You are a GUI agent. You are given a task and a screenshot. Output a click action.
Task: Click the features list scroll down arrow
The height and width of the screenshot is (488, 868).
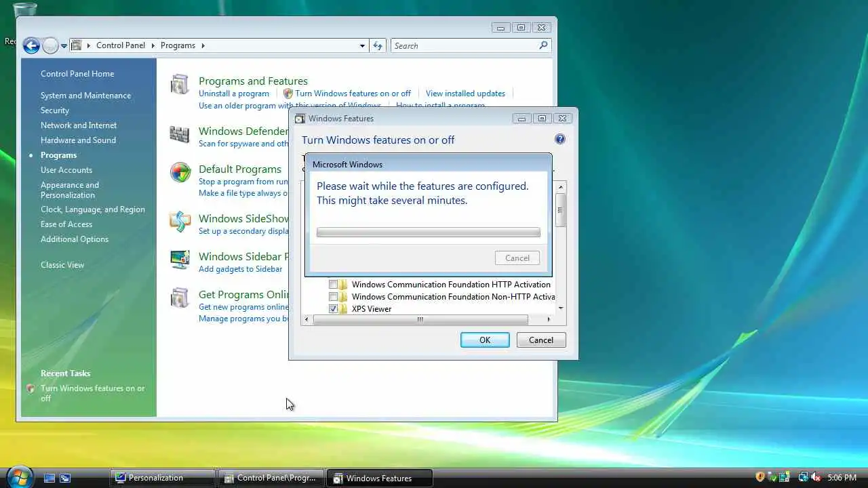point(560,308)
